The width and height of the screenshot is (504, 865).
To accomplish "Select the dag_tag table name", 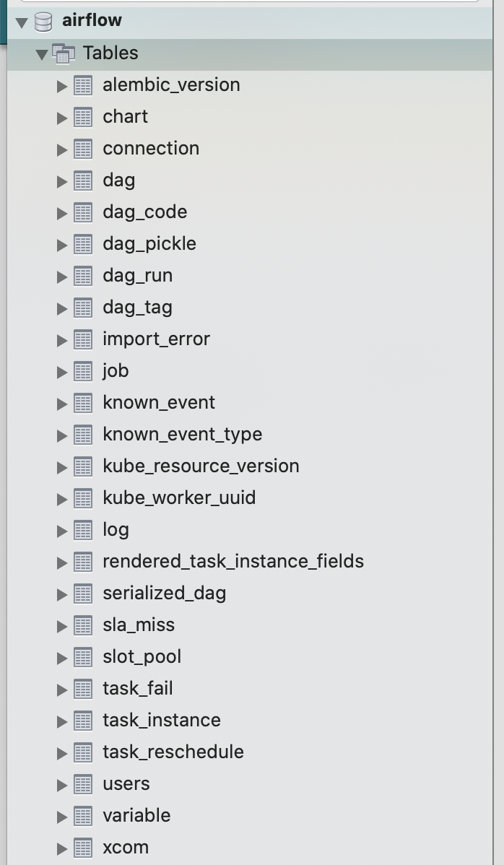I will [137, 308].
